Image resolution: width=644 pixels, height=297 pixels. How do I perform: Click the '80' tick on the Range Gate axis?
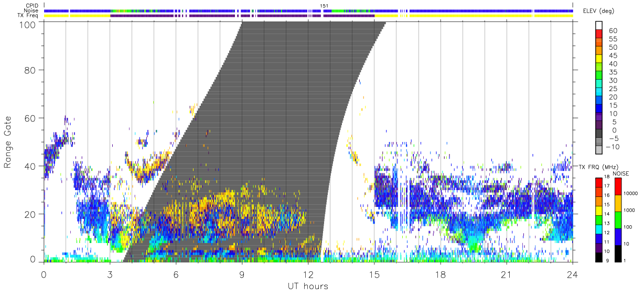pyautogui.click(x=30, y=70)
